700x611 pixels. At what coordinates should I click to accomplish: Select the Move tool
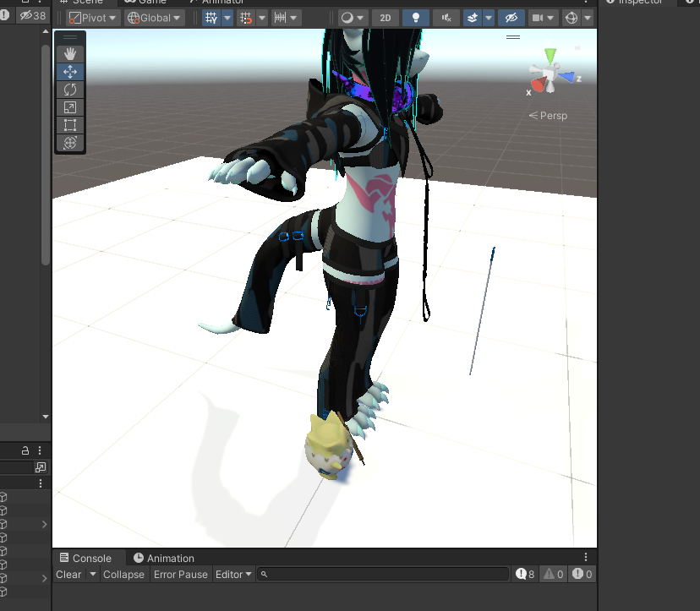tap(70, 72)
